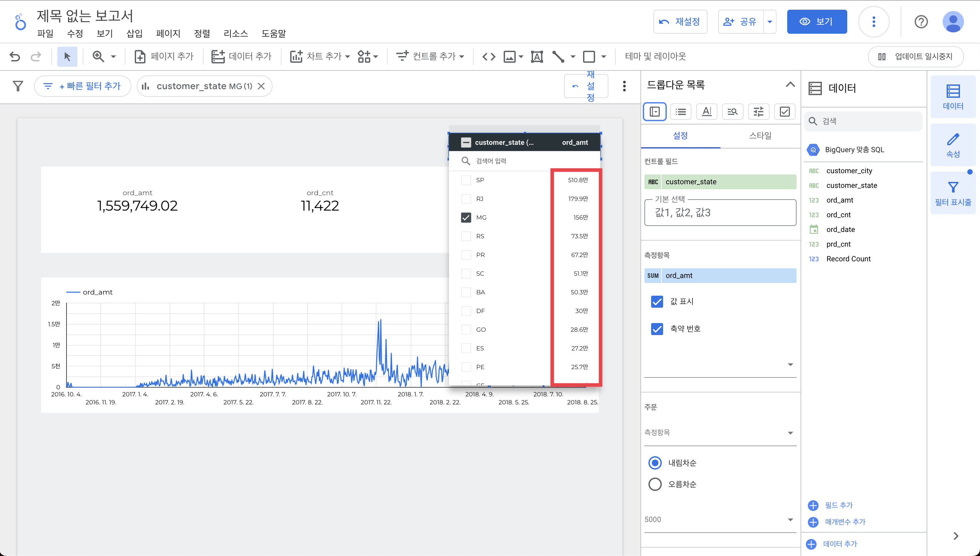Click the undo arrow icon
Viewport: 980px width, 556px height.
coord(14,56)
